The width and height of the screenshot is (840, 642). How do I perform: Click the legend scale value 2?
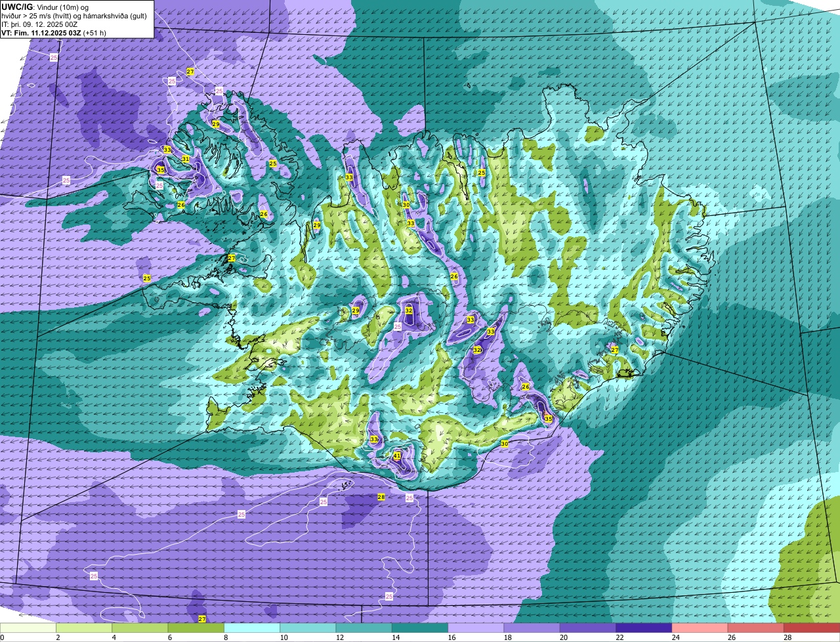[58, 637]
